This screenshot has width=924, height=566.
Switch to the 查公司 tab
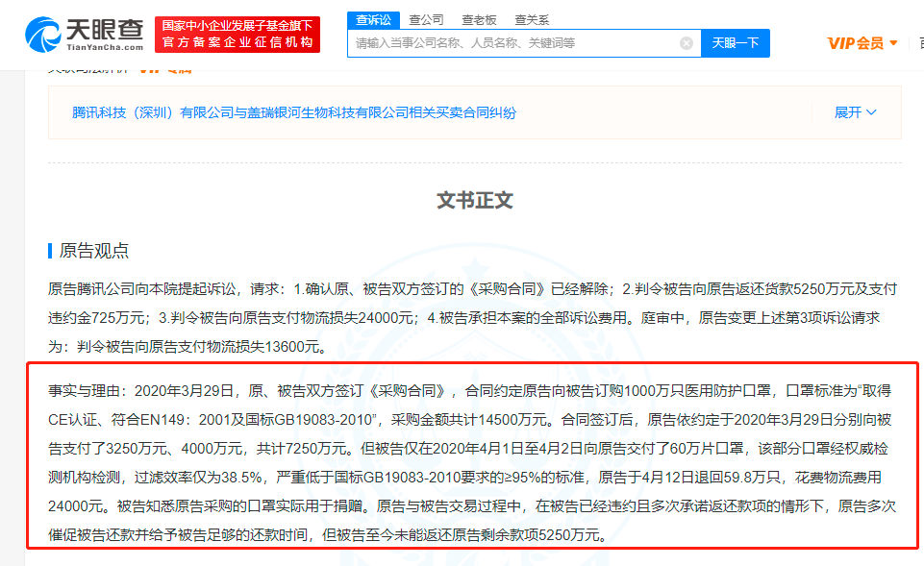(426, 19)
